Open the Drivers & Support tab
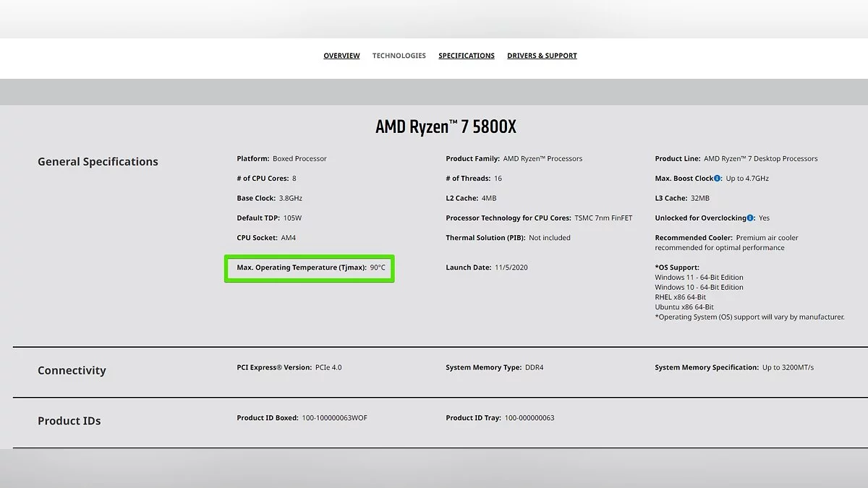Screen dimensions: 868x488 (x=542, y=56)
